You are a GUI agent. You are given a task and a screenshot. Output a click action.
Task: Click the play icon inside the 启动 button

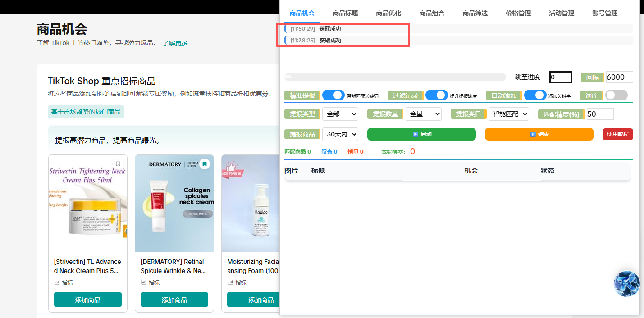click(x=416, y=134)
